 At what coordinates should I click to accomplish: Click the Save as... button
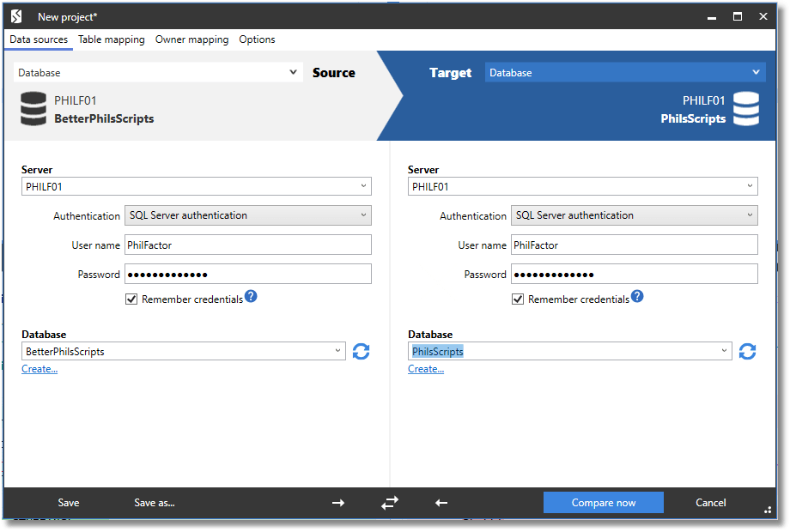tap(155, 502)
